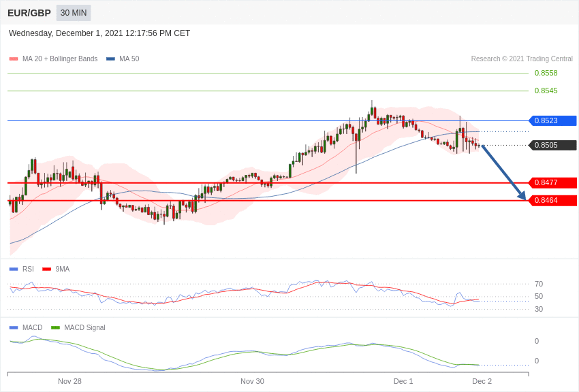Image resolution: width=579 pixels, height=392 pixels.
Task: Click the RSI legend color swatch
Action: (x=14, y=269)
